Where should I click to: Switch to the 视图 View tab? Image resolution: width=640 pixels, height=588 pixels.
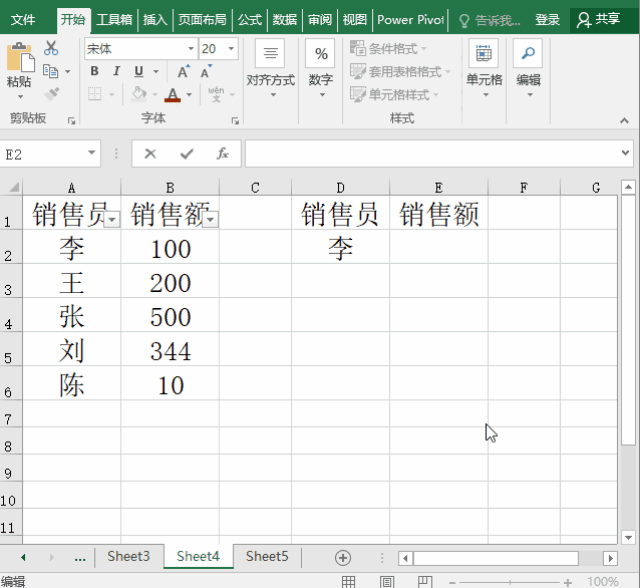coord(355,20)
